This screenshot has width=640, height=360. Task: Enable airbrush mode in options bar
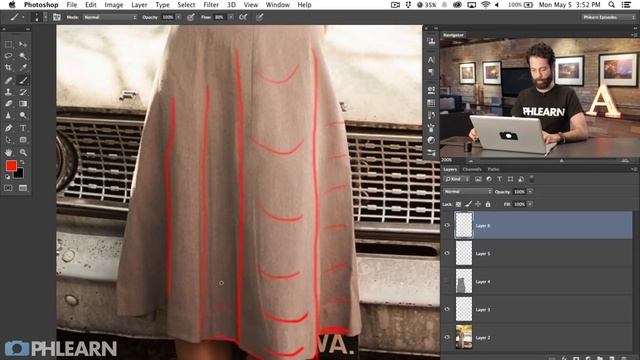243,17
